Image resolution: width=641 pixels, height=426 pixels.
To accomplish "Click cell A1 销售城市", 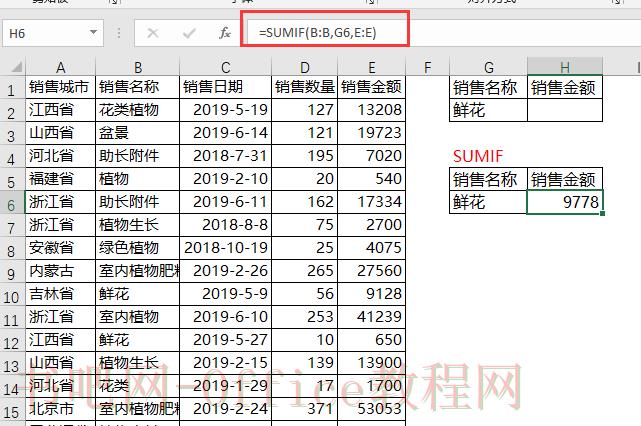I will tap(61, 87).
